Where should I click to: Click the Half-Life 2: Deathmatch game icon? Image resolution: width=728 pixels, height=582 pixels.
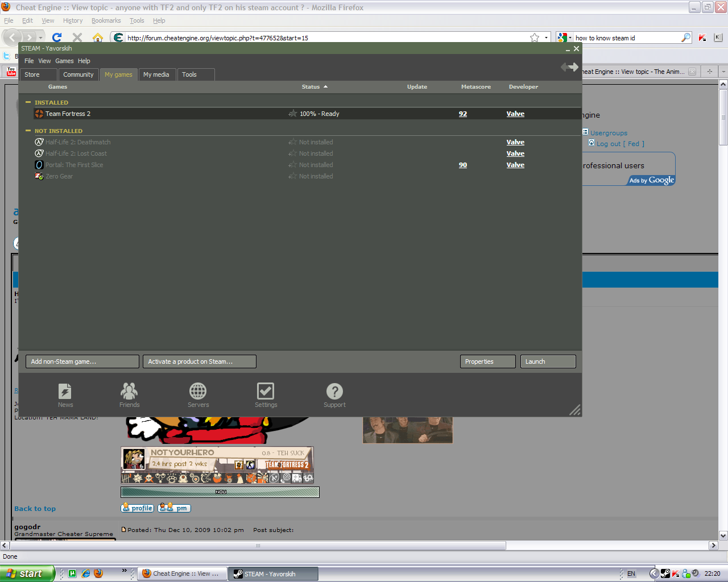[39, 142]
